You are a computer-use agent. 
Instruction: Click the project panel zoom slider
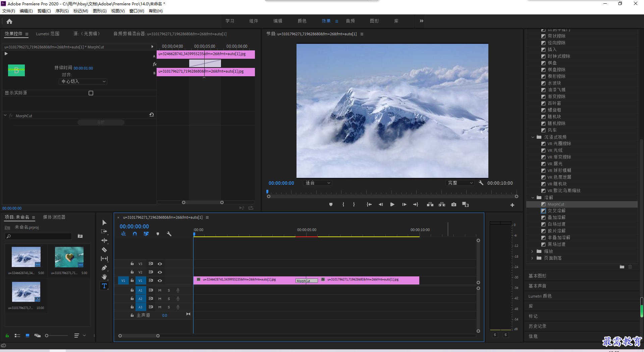56,336
